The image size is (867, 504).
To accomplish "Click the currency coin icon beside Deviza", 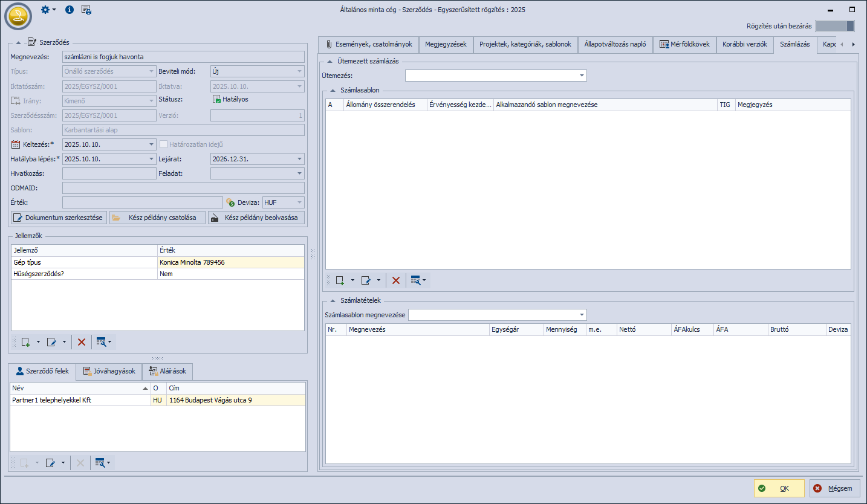I will (230, 203).
